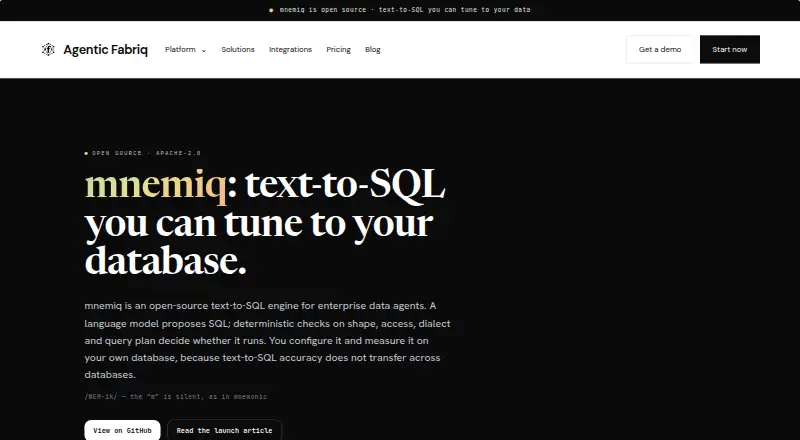Click the top announcement banner text
This screenshot has width=800, height=440.
tap(405, 10)
